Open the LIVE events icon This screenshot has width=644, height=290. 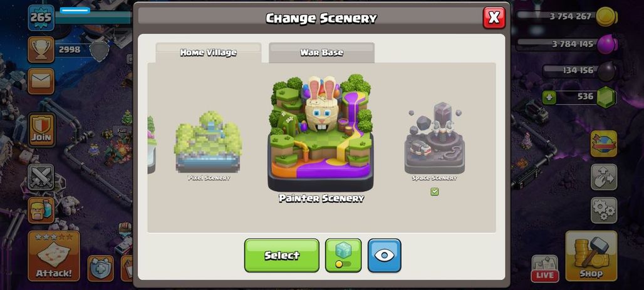pyautogui.click(x=545, y=269)
